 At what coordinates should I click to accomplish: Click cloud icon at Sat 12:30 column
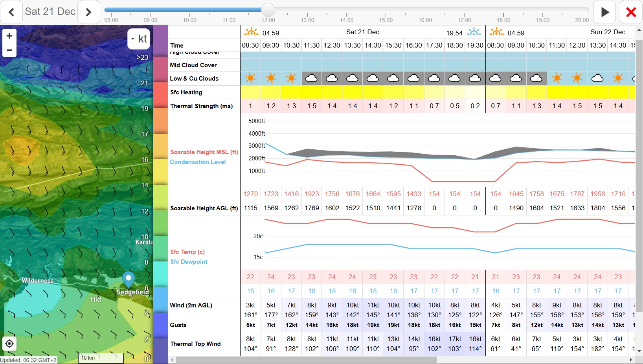[x=332, y=78]
